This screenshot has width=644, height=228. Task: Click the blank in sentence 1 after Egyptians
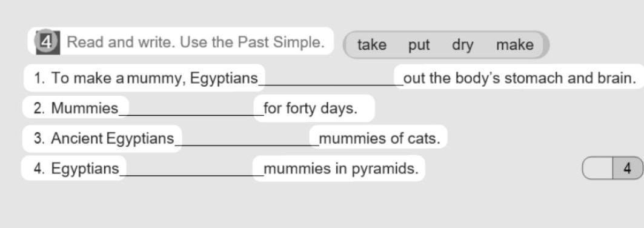point(331,80)
